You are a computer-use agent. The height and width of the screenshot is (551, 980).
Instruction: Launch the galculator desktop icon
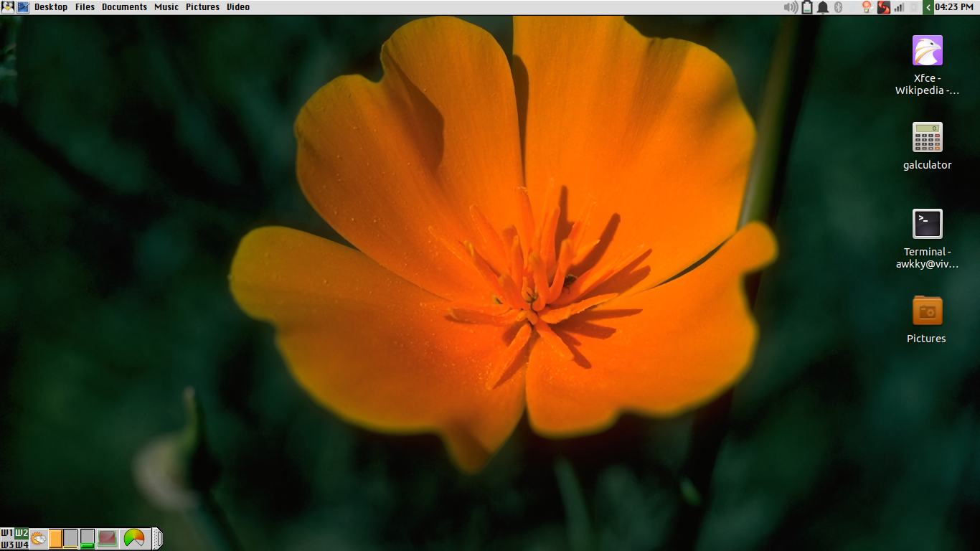pos(927,137)
